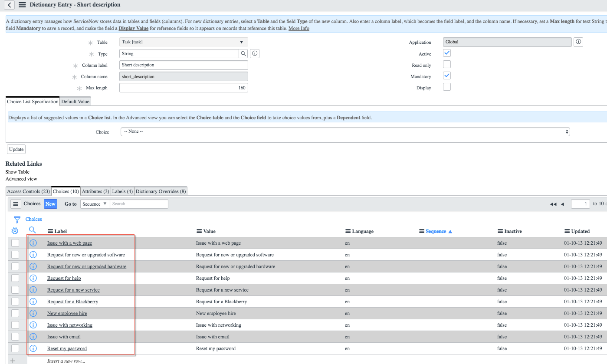This screenshot has width=607, height=364.
Task: Open the Table dropdown showing Task [task]
Action: tap(184, 42)
